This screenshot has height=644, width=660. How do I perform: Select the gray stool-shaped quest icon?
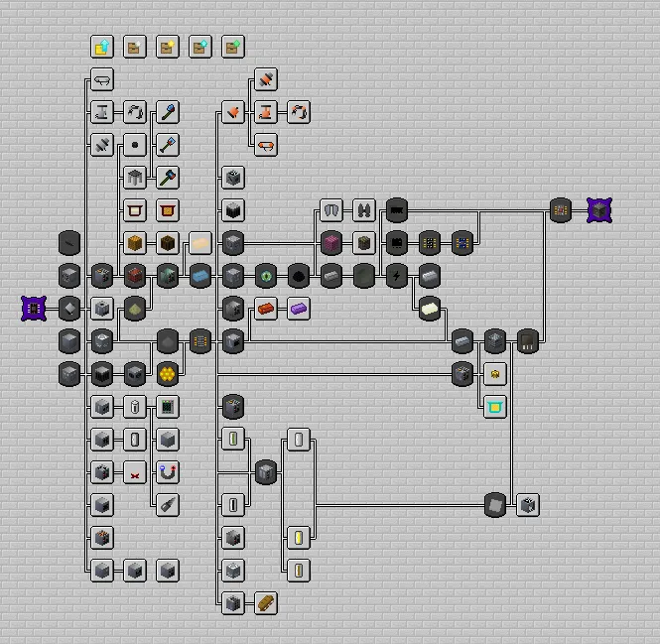(x=135, y=178)
